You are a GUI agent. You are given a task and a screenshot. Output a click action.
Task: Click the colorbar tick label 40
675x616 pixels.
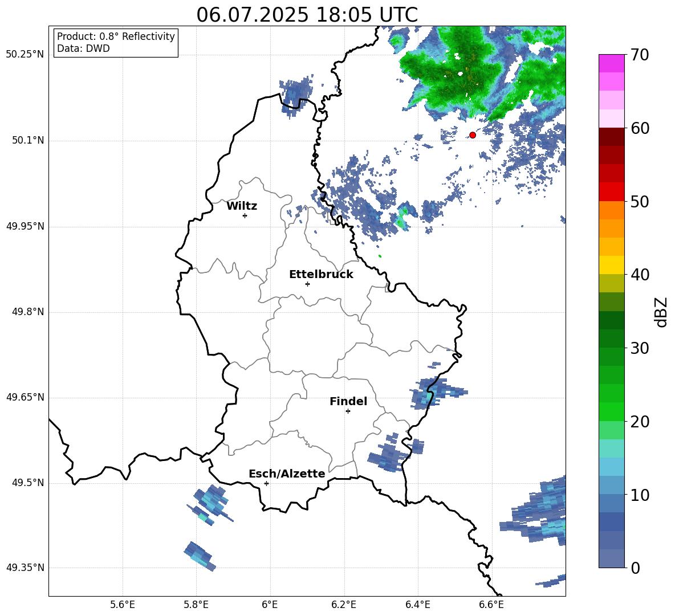[640, 275]
